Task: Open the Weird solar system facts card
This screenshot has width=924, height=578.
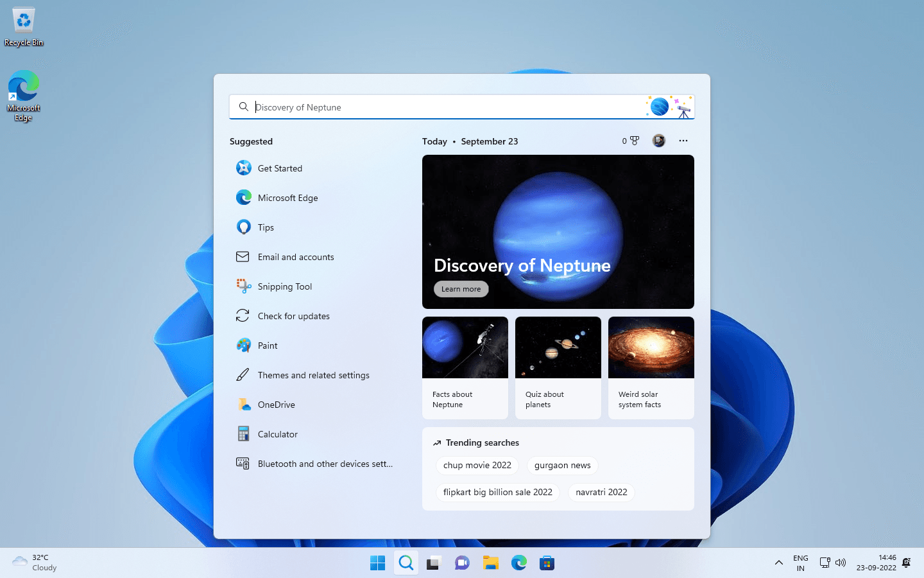Action: tap(651, 368)
